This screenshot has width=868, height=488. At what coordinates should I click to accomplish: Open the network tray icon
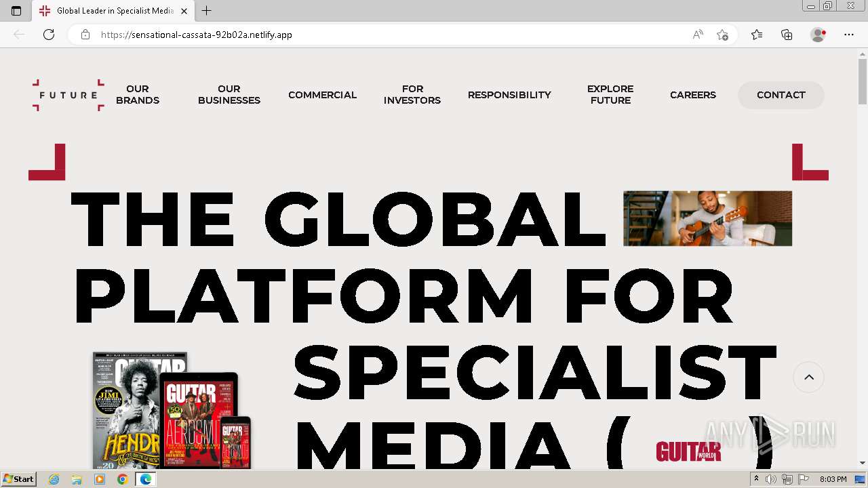[x=787, y=479]
